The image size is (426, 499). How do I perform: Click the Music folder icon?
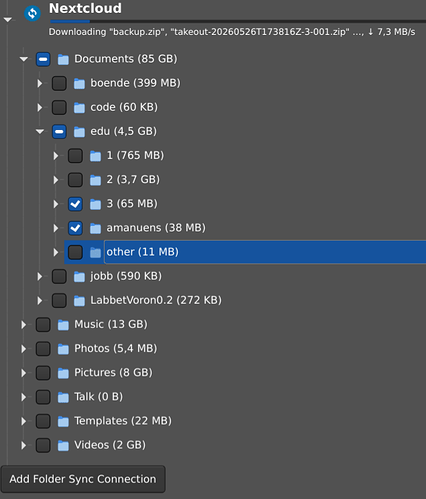(x=63, y=325)
